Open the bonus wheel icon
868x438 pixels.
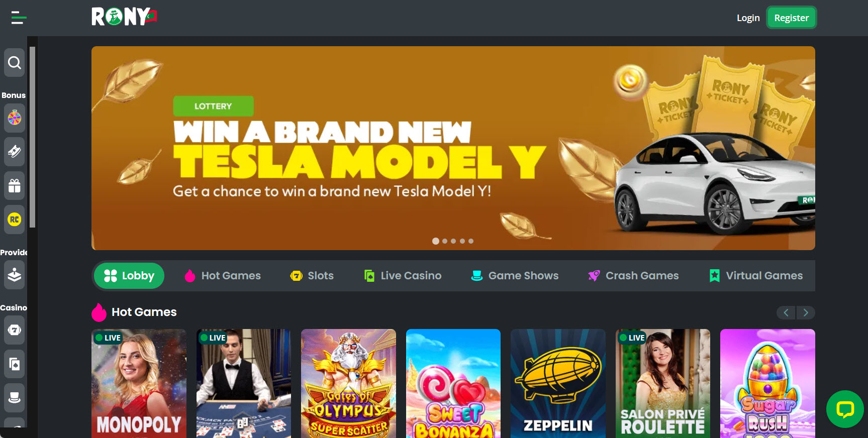pyautogui.click(x=15, y=118)
